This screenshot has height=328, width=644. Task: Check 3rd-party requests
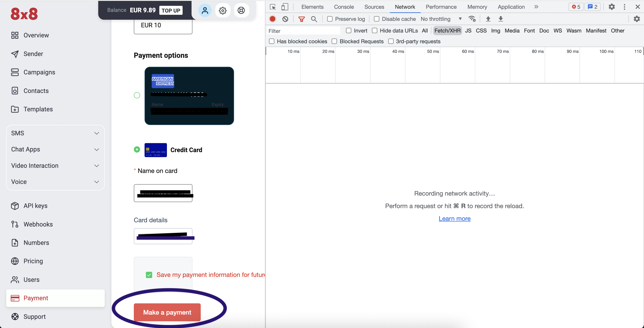391,41
